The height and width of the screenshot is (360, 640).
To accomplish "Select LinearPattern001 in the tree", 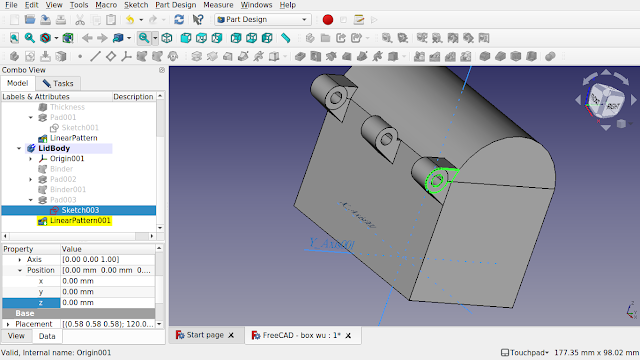I will [80, 220].
